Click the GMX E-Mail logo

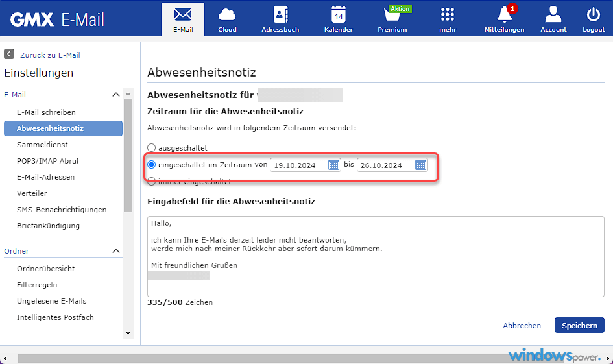[57, 19]
